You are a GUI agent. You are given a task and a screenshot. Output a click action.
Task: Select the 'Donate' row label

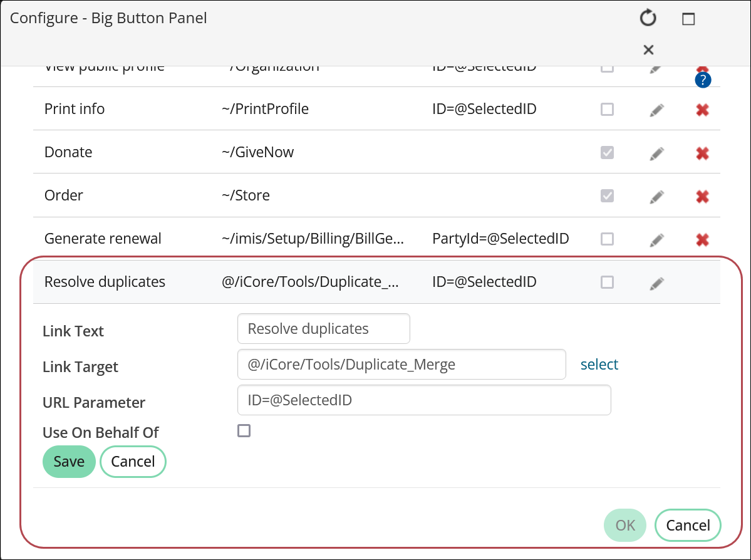click(68, 152)
